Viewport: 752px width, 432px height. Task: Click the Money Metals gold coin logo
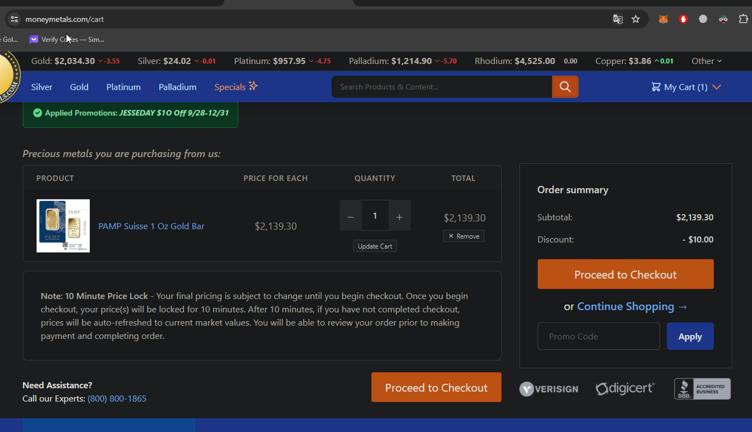(9, 76)
